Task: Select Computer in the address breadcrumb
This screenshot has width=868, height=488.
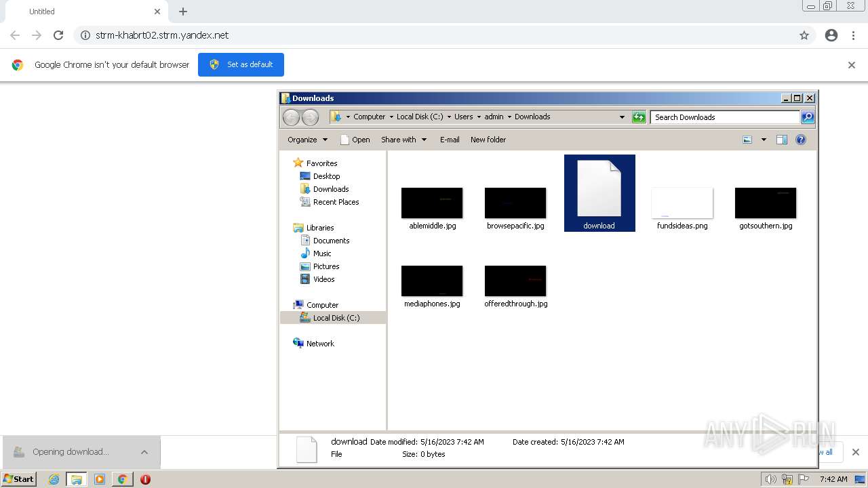Action: click(x=369, y=117)
